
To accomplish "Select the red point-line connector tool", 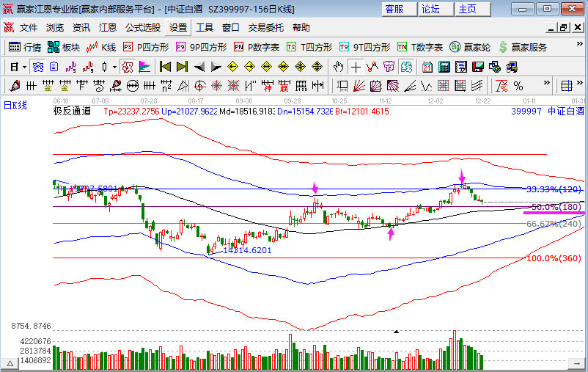I will [x=372, y=68].
